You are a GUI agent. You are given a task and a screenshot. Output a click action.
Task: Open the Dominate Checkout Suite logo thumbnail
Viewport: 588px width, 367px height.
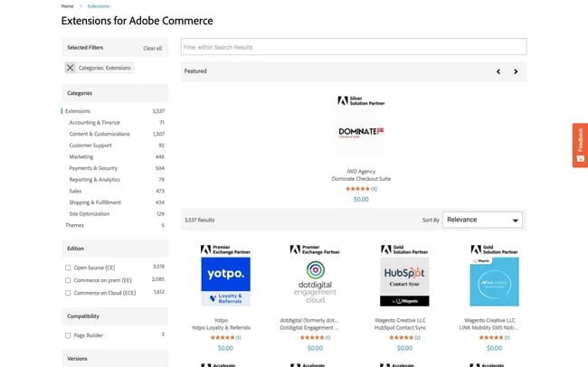pyautogui.click(x=361, y=132)
